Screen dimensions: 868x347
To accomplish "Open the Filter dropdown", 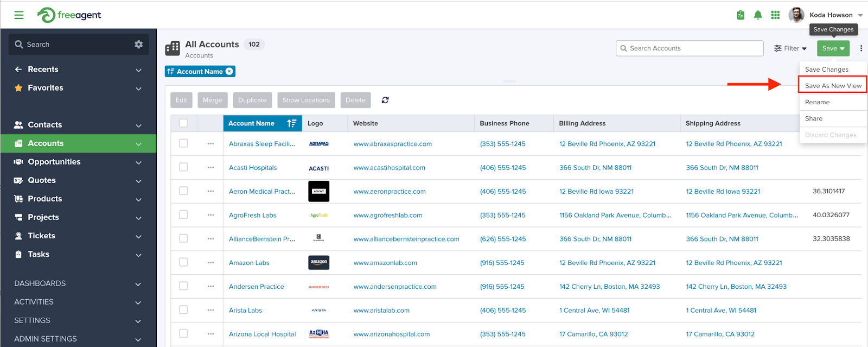I will 790,48.
